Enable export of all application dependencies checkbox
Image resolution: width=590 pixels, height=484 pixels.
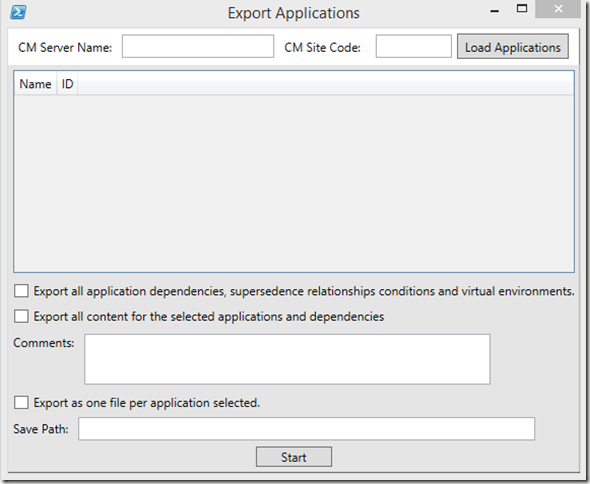click(x=21, y=291)
